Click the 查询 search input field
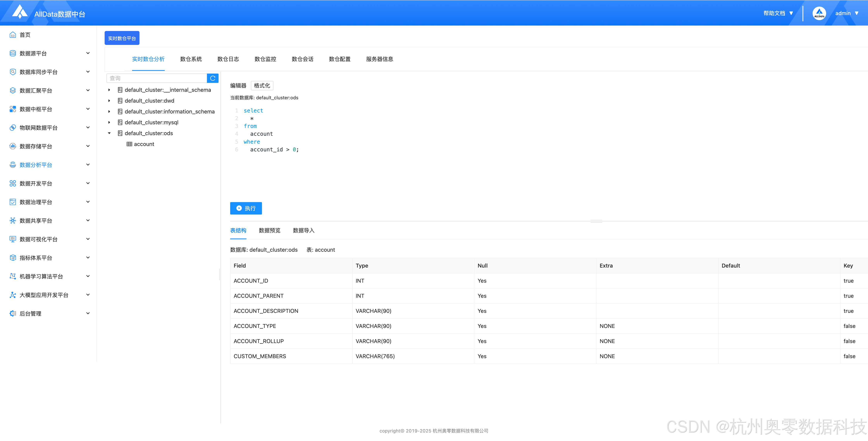Screen dimensions: 868x441 pyautogui.click(x=157, y=78)
